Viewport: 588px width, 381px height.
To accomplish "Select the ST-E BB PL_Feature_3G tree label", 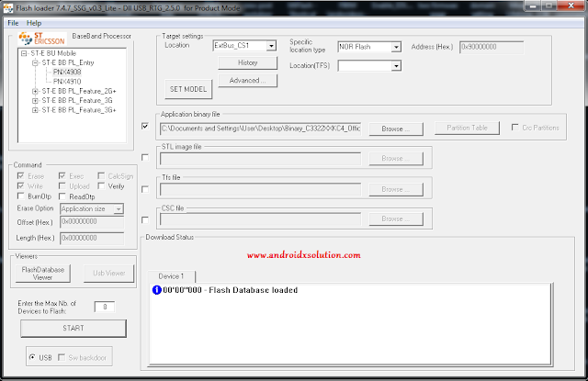I will pyautogui.click(x=77, y=100).
